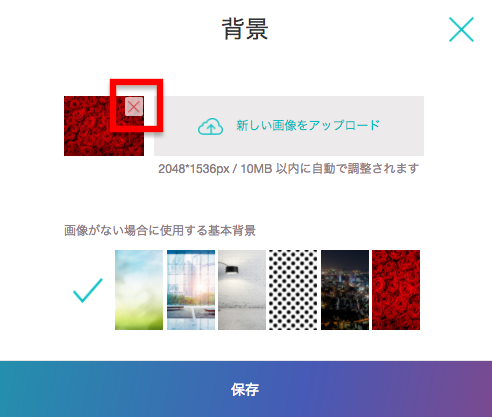This screenshot has width=492, height=417.
Task: Select the night city skyline background
Action: coord(345,290)
